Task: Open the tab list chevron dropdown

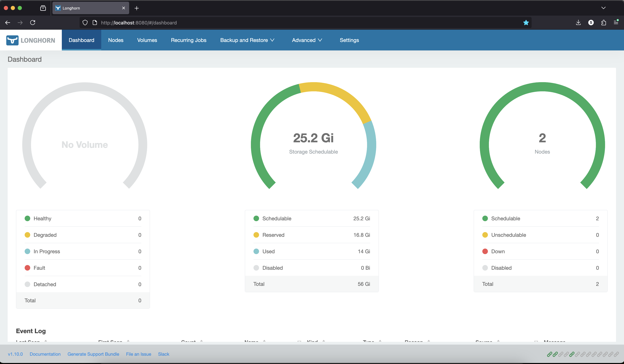Action: click(603, 8)
